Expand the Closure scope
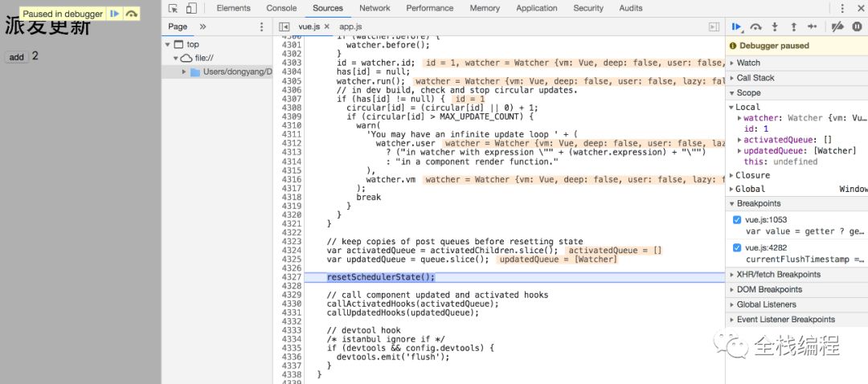The height and width of the screenshot is (384, 868). tap(732, 175)
